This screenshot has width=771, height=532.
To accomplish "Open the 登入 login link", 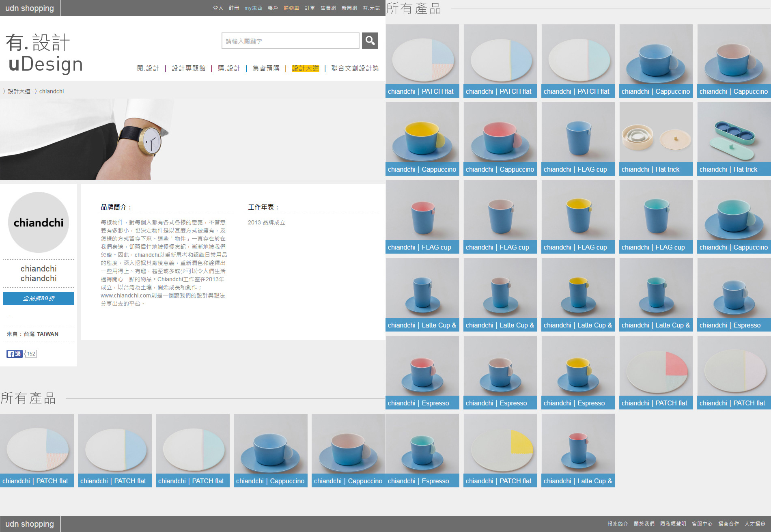I will tap(218, 8).
